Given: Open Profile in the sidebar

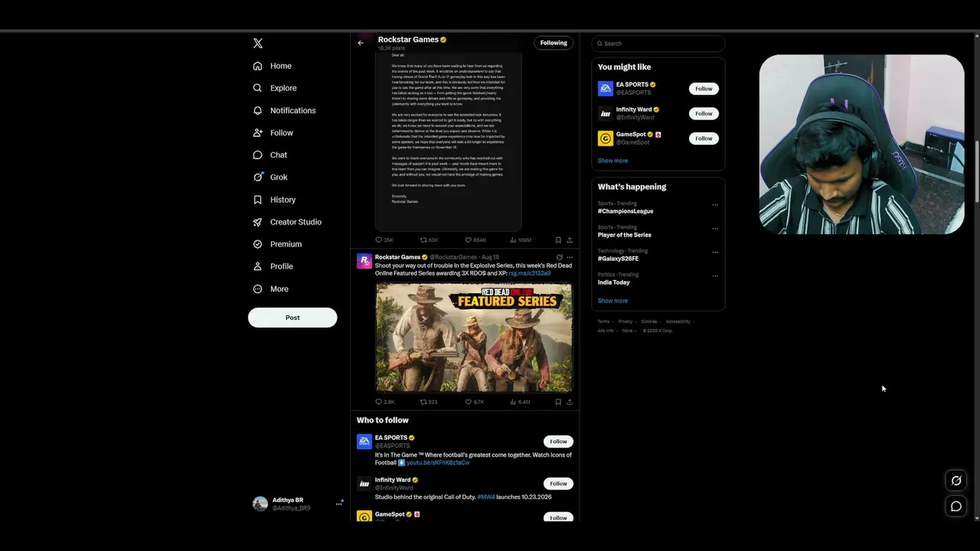Looking at the screenshot, I should [273, 266].
